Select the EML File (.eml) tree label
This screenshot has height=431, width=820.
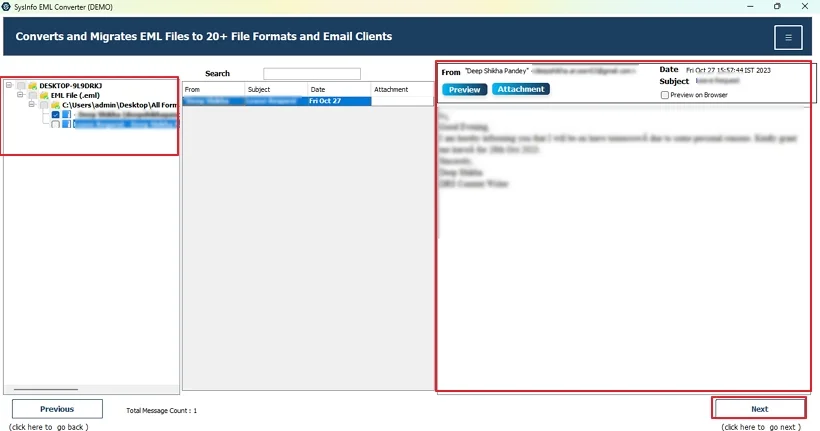75,95
